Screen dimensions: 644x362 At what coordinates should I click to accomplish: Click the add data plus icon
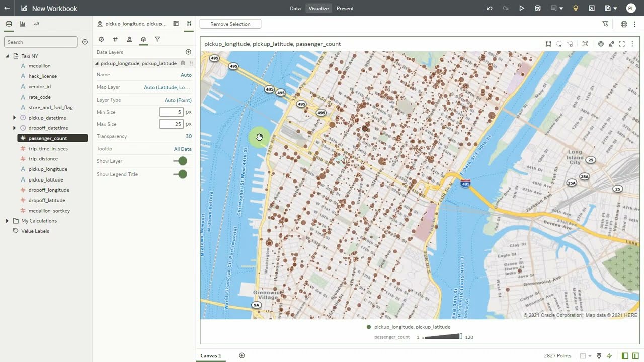tap(85, 42)
